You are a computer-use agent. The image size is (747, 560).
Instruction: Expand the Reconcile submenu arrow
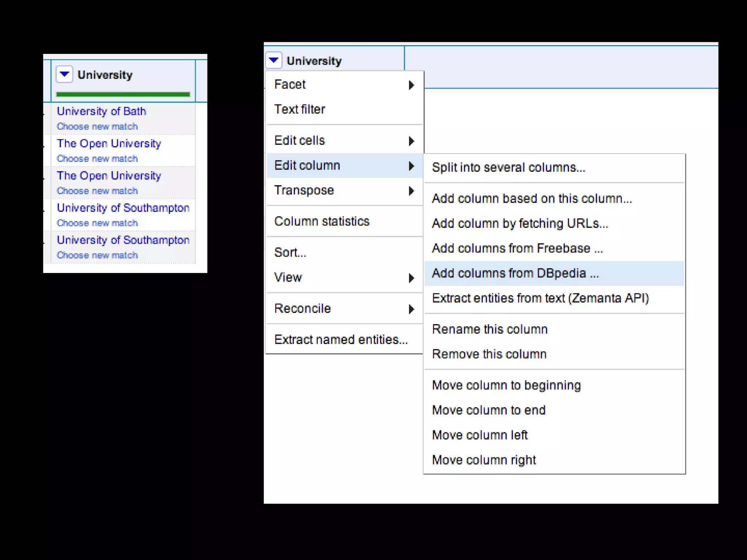411,309
